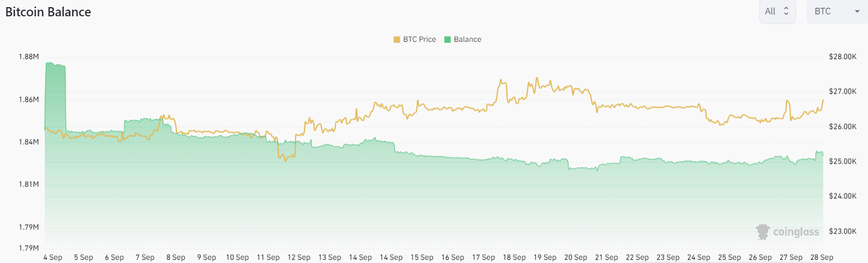Click the up-down arrows beside All

[786, 11]
